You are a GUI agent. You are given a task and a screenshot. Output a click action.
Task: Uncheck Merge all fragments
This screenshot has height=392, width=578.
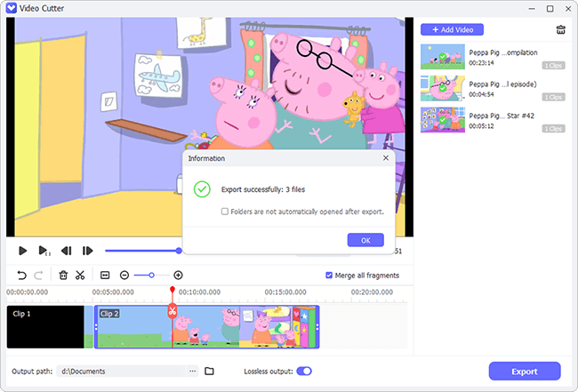tap(329, 276)
